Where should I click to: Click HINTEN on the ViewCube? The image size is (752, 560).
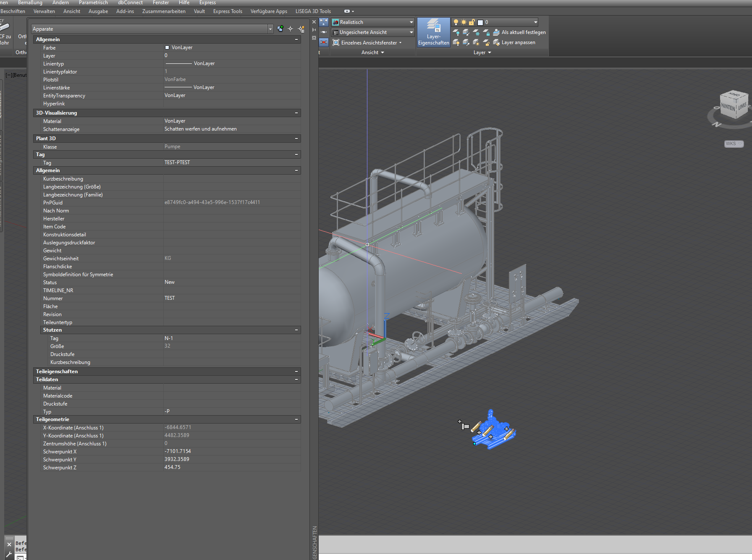729,106
